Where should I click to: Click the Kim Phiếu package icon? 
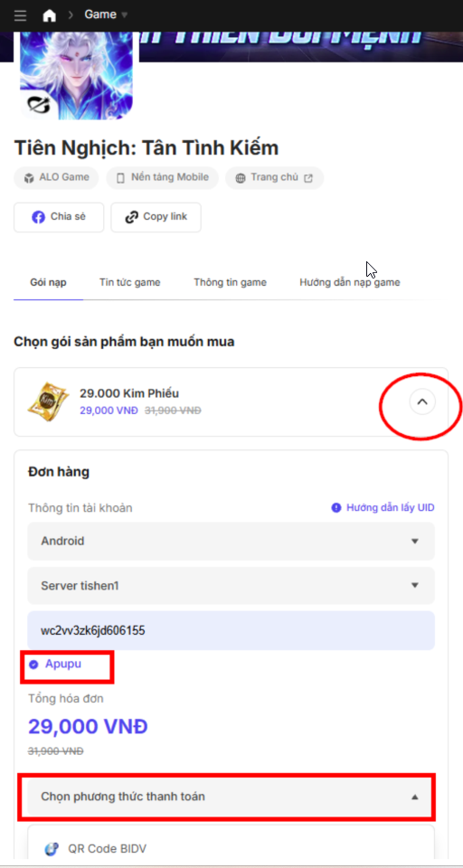coord(48,401)
